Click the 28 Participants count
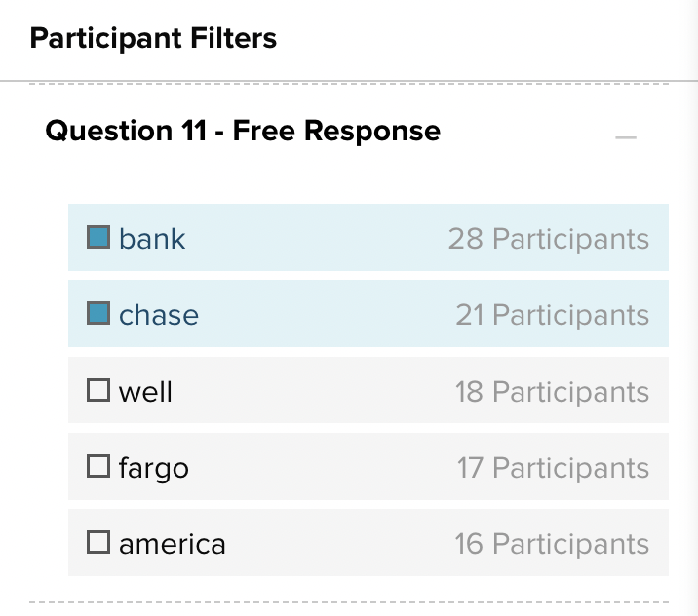Screen dimensions: 698x616 [549, 239]
